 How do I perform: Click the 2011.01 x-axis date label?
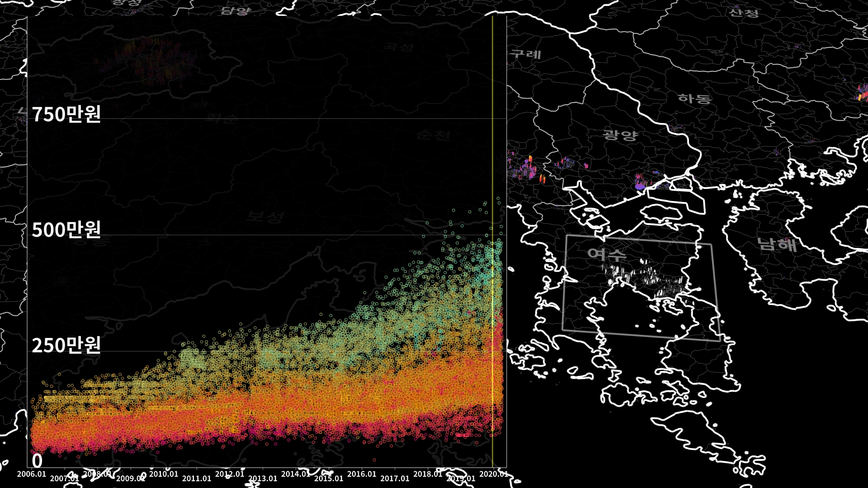pyautogui.click(x=197, y=479)
